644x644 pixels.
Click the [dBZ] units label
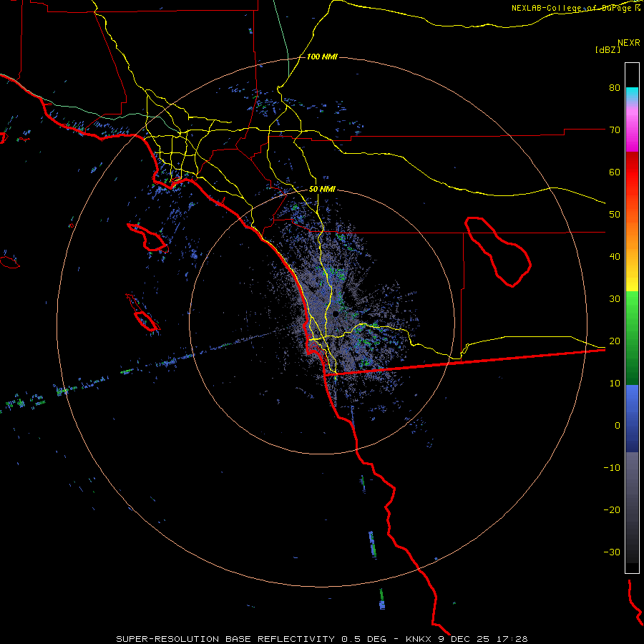pyautogui.click(x=608, y=49)
